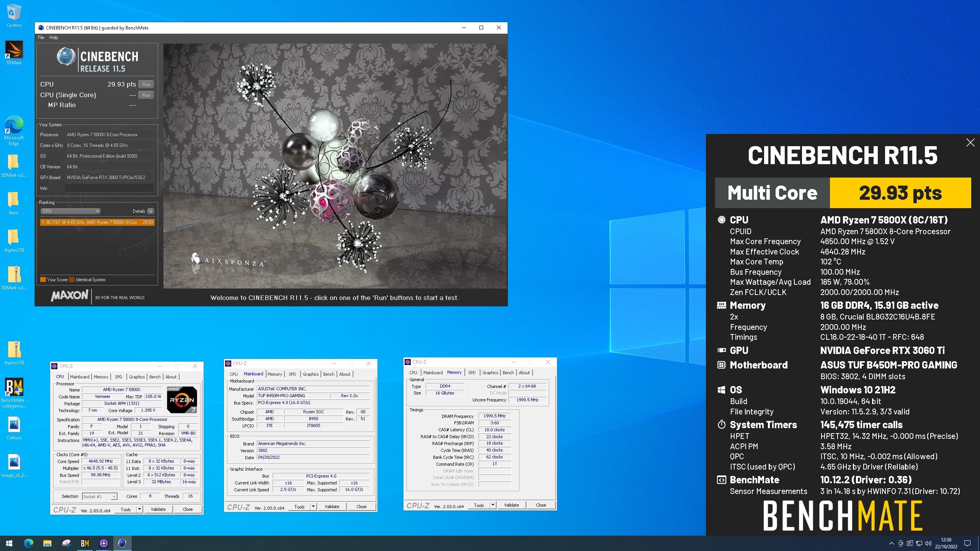Open SPD tab in Memory CPU-Z window
This screenshot has height=551, width=980.
point(472,373)
